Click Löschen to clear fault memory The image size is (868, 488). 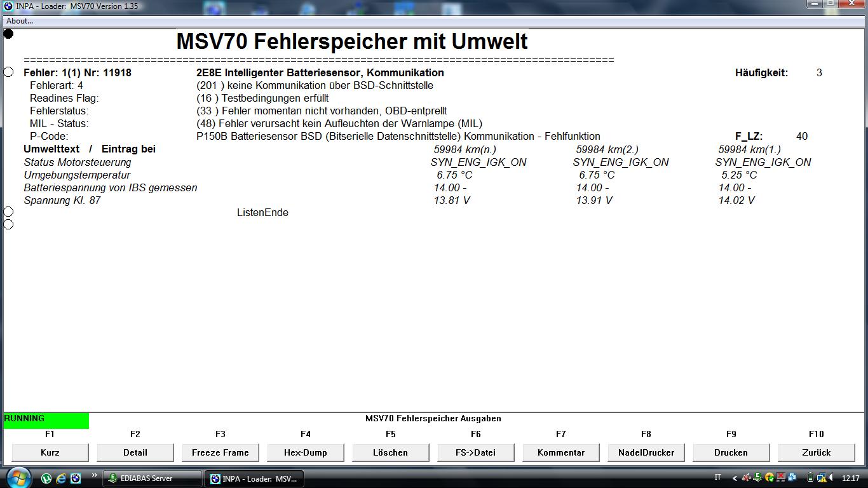coord(391,452)
